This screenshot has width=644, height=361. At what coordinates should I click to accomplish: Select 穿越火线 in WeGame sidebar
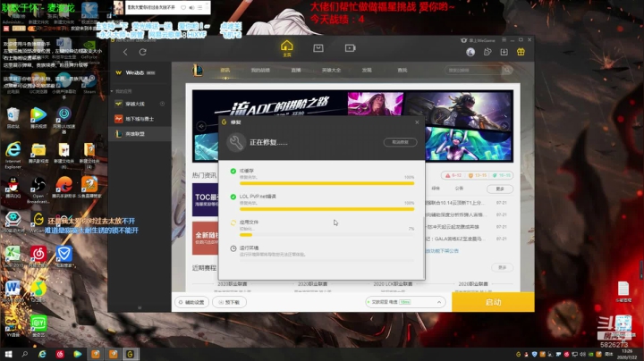(x=140, y=104)
